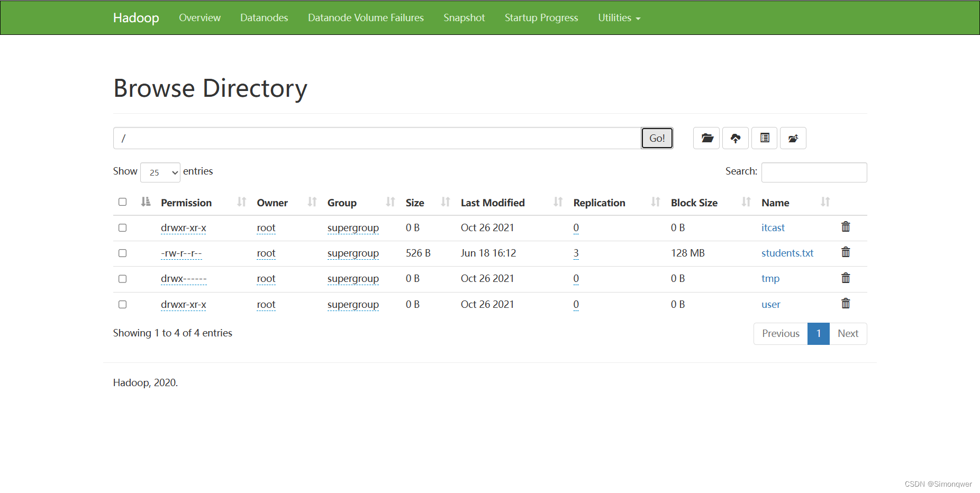Click the parent directory folder-arrow icon
The width and height of the screenshot is (980, 493).
tap(793, 138)
